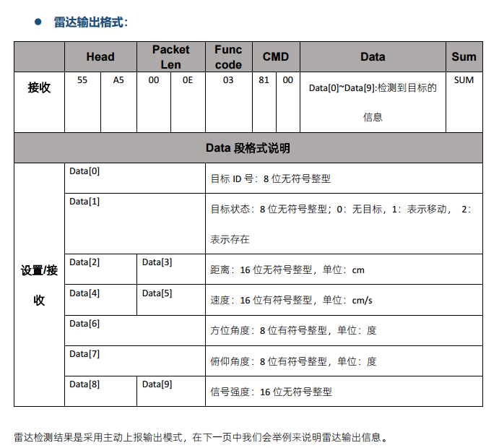Viewport: 499px width, 448px height.
Task: Click the 03 function code cell
Action: pyautogui.click(x=228, y=80)
